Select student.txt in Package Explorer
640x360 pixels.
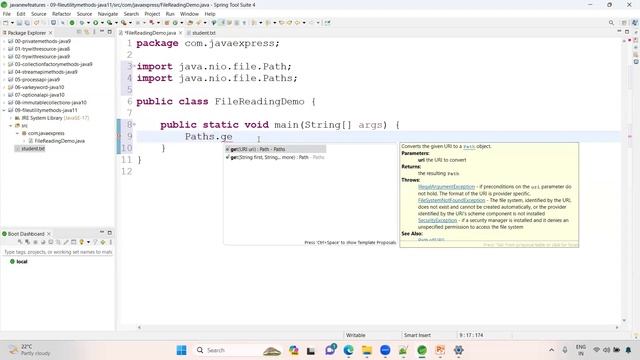(x=30, y=149)
